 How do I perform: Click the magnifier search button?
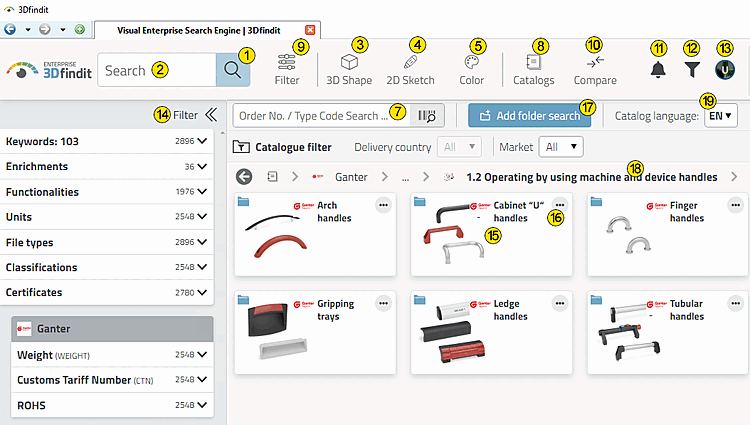232,70
